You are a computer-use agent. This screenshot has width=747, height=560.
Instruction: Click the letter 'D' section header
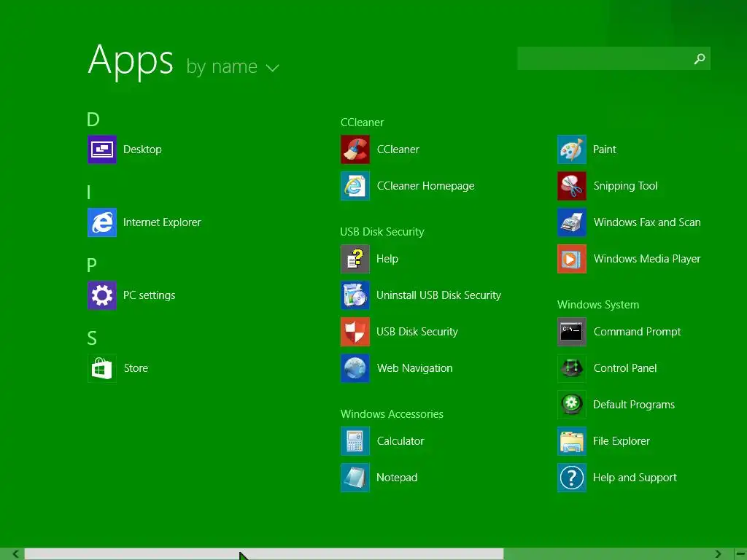[x=93, y=120]
